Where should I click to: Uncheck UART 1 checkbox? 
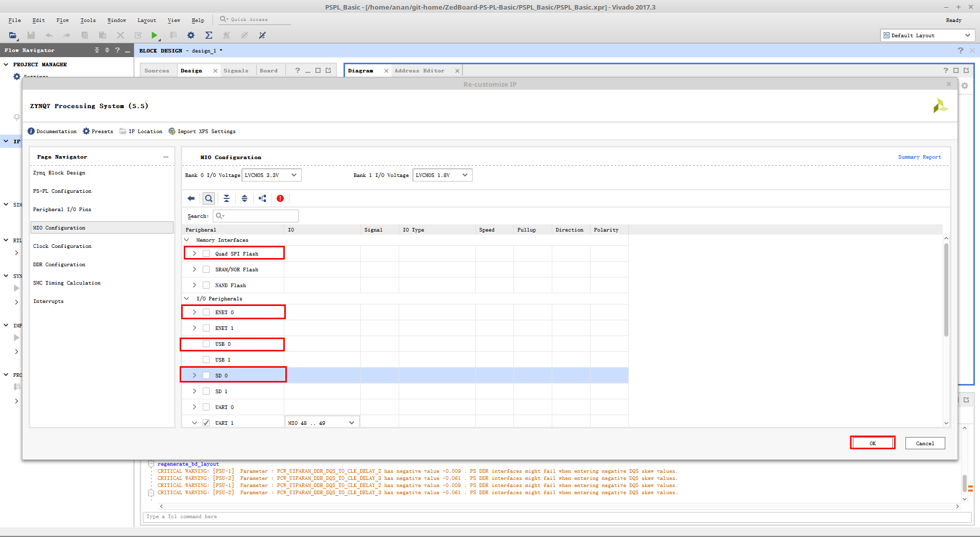click(206, 423)
